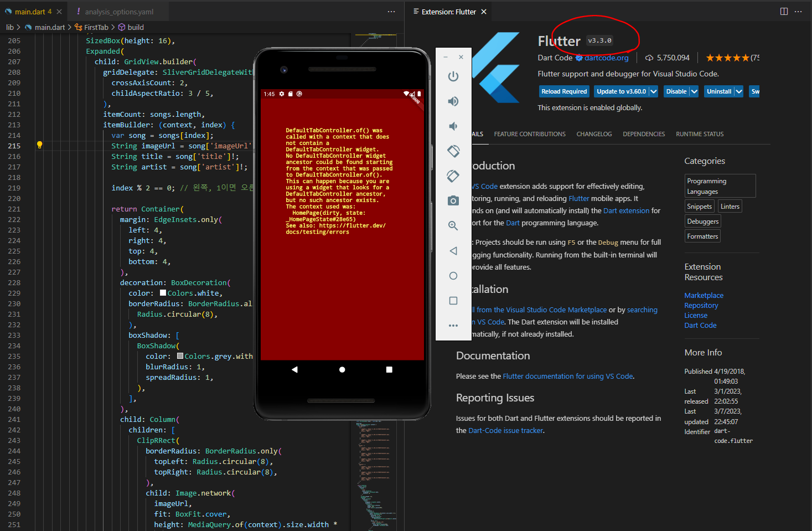Split the extension editor with the split icon

click(784, 12)
